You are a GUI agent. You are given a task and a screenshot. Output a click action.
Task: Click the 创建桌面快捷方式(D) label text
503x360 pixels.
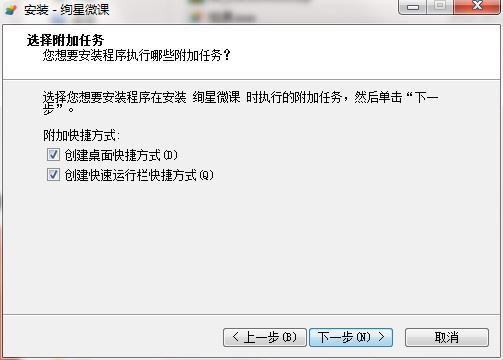[121, 155]
